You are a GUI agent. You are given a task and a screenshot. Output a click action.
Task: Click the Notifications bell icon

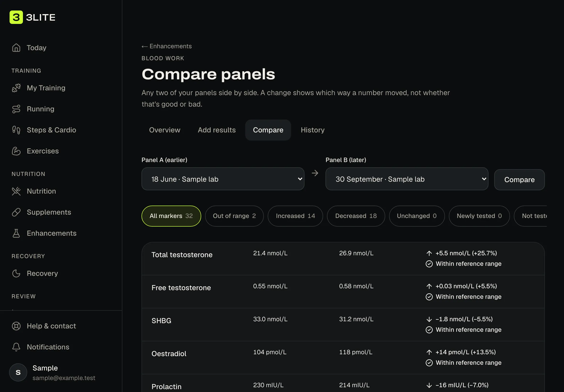point(16,347)
